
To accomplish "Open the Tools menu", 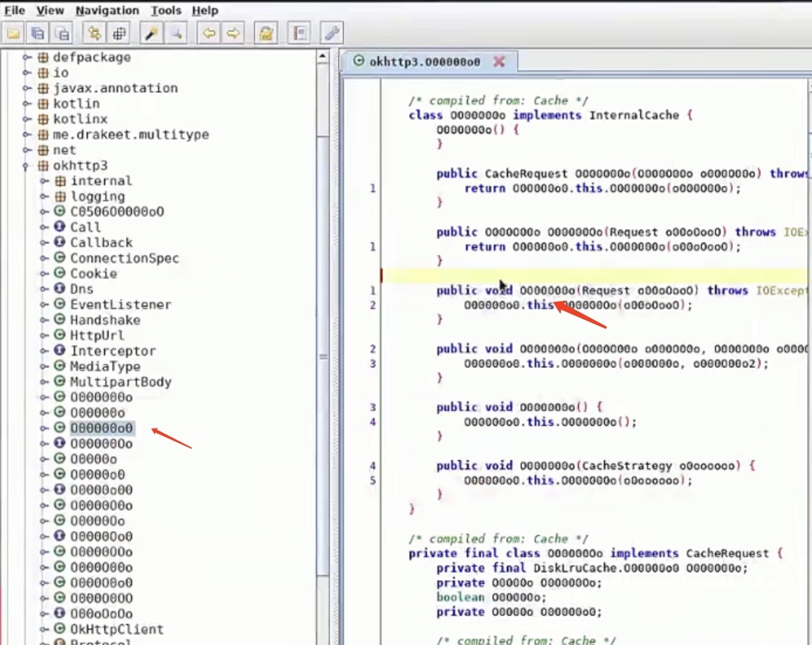I will [166, 11].
